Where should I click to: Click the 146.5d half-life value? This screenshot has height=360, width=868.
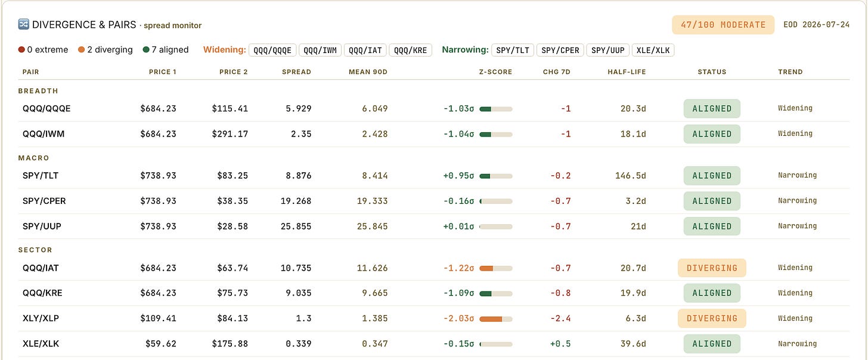point(631,176)
